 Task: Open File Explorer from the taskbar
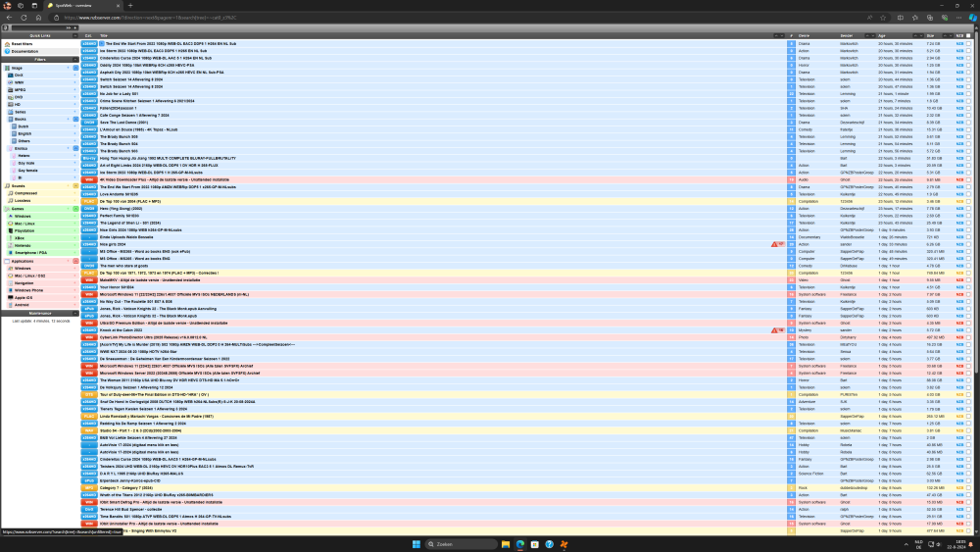(506, 544)
